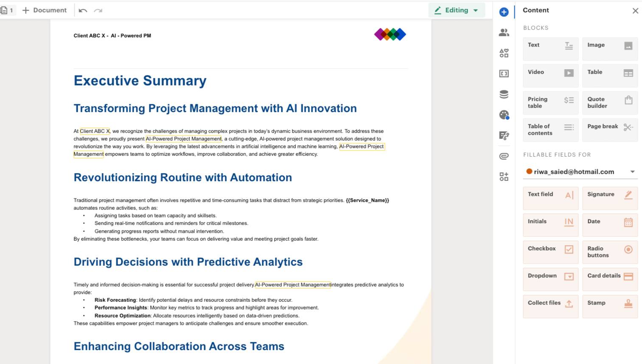Click heading "Driving Decisions with Predictive Analytics"

coord(188,262)
